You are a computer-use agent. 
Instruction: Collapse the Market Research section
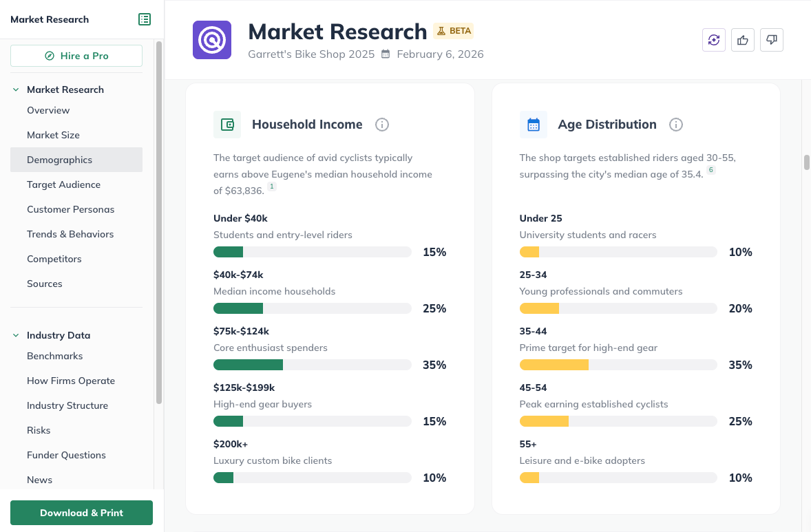15,89
